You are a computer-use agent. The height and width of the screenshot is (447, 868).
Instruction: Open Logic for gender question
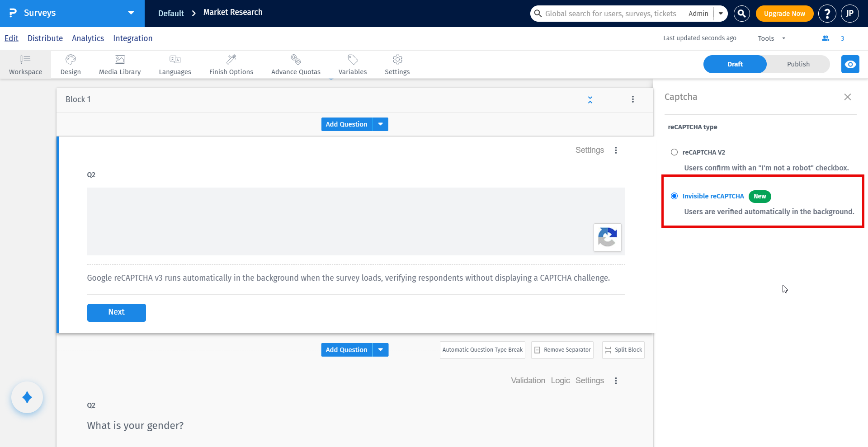tap(560, 381)
